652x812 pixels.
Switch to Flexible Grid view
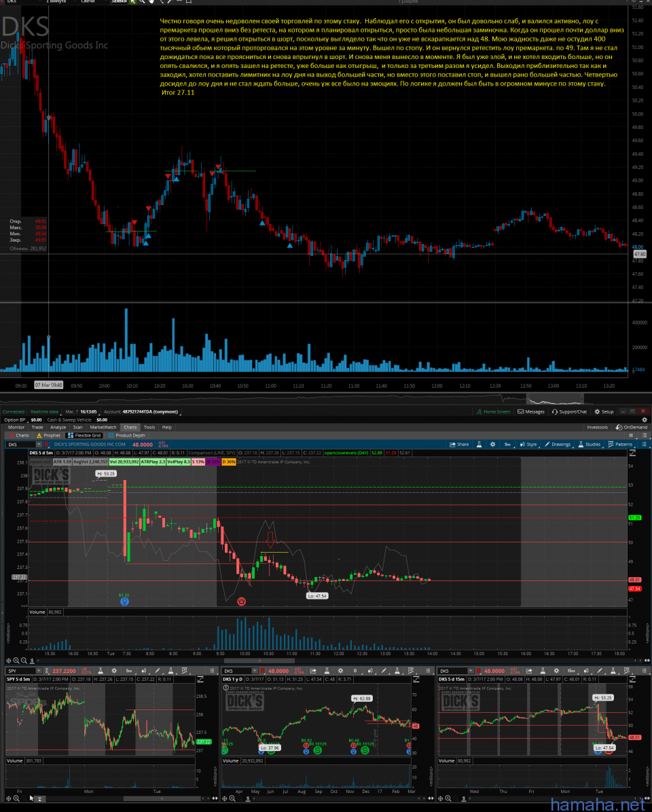84,435
